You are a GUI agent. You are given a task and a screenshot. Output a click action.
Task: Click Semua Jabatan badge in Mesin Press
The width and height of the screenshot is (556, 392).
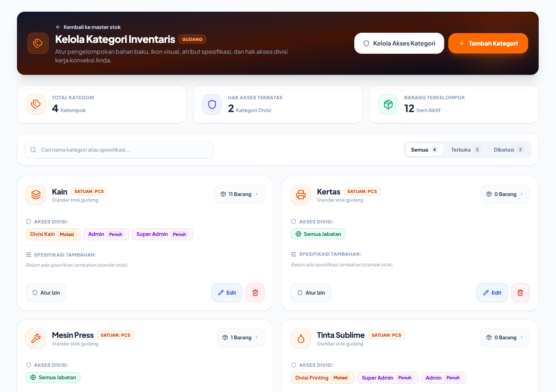coord(53,377)
